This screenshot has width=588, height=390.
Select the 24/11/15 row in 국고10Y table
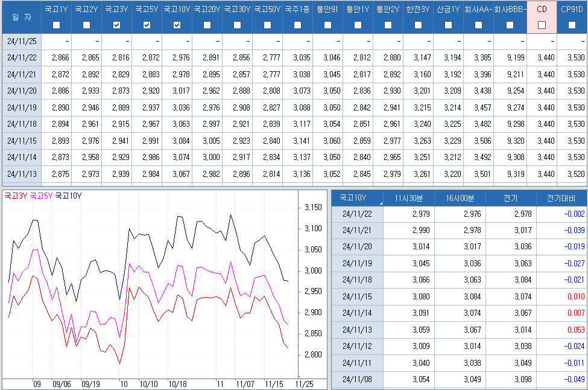pos(356,296)
